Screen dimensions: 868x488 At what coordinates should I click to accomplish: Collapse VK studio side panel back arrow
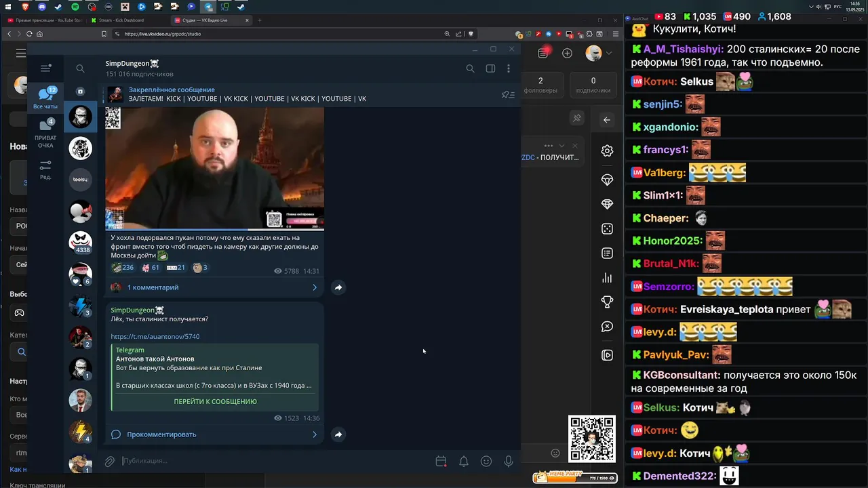607,120
